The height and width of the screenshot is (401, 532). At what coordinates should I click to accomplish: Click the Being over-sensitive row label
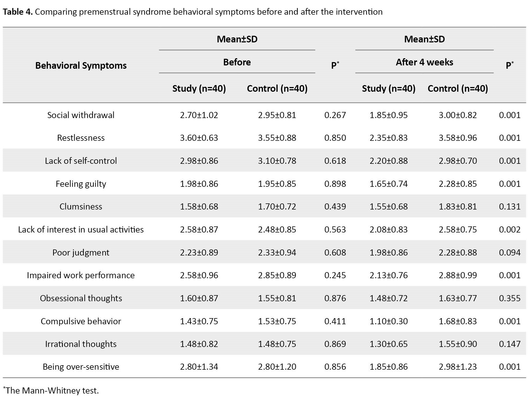81,367
